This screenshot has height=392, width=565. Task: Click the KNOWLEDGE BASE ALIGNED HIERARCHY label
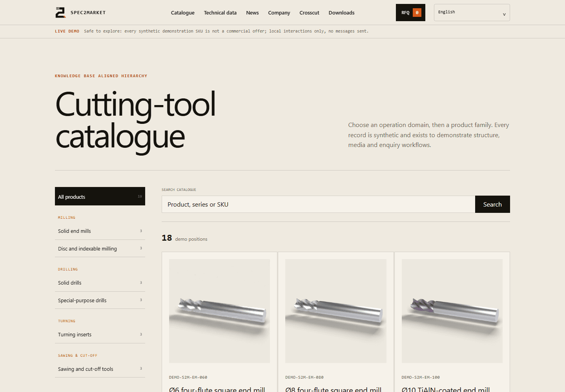click(101, 76)
